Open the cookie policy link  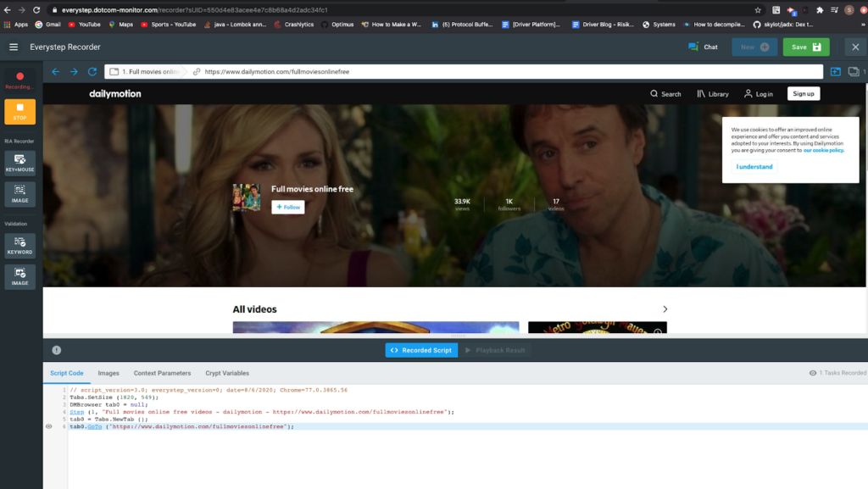coord(823,150)
